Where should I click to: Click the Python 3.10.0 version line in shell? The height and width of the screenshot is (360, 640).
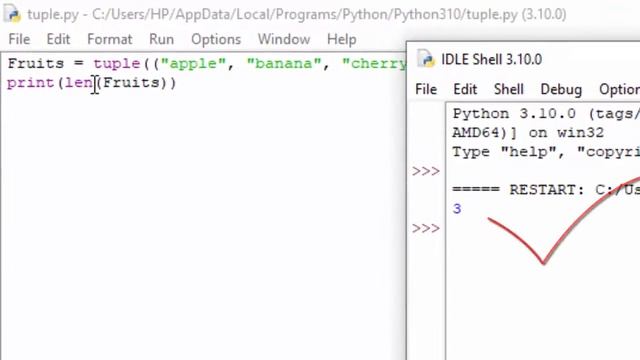click(x=546, y=113)
